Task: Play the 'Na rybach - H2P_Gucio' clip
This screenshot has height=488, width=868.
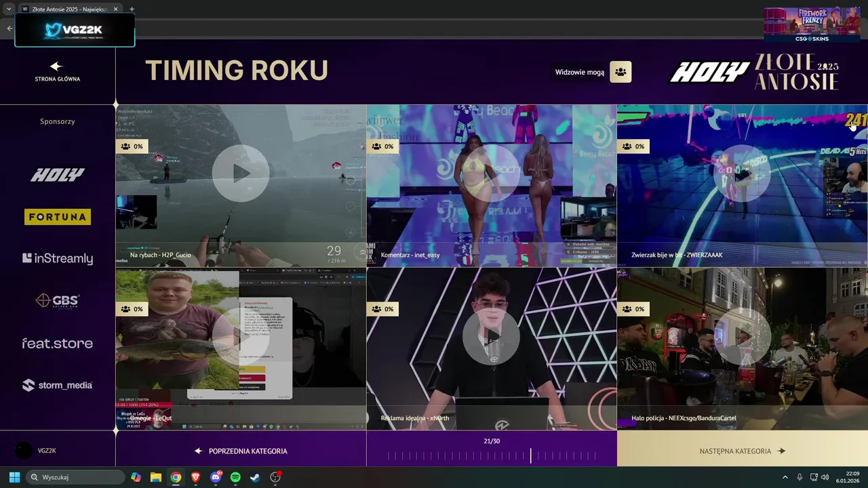Action: [240, 174]
